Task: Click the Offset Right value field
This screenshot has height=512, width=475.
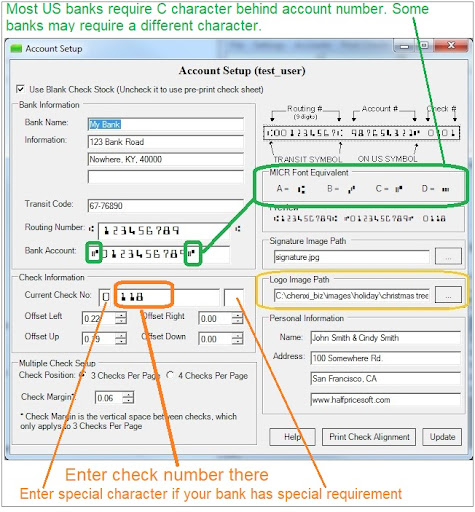Action: 215,318
